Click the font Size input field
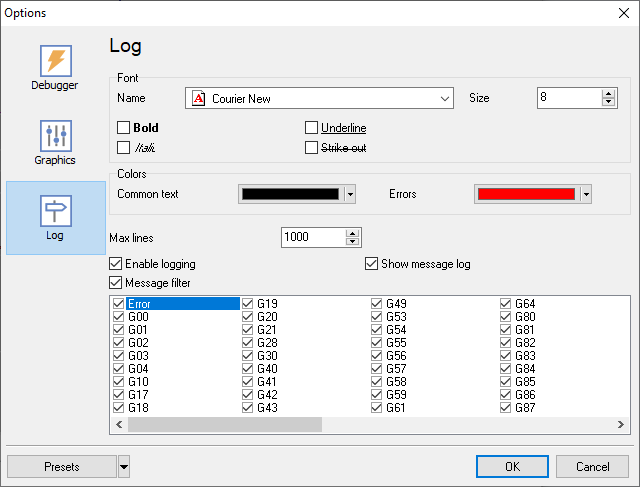The height and width of the screenshot is (487, 640). point(569,98)
